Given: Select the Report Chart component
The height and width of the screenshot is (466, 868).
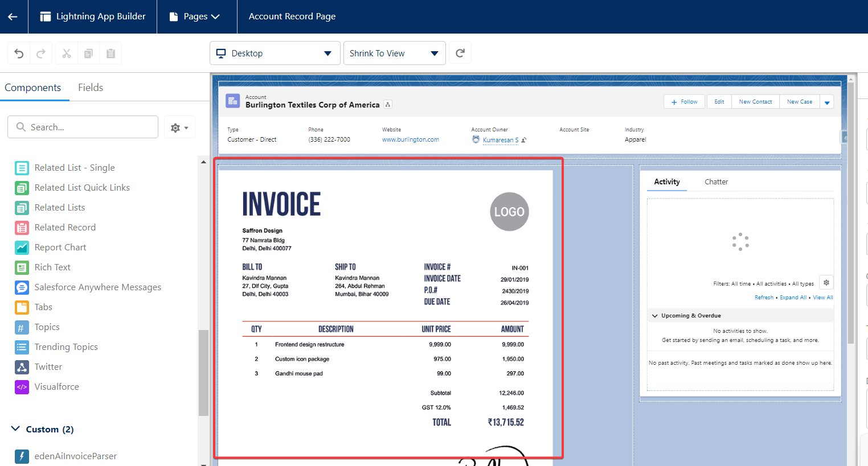Looking at the screenshot, I should (x=60, y=248).
